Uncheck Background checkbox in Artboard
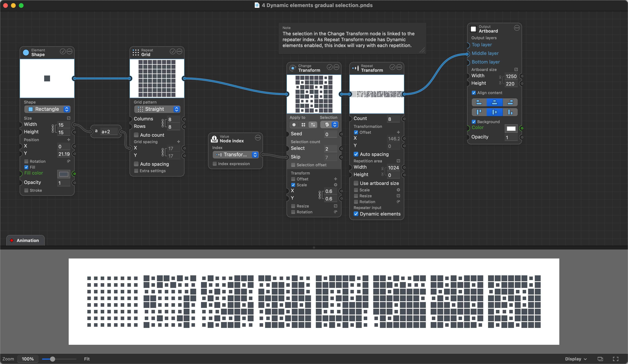This screenshot has width=628, height=364. click(x=474, y=122)
